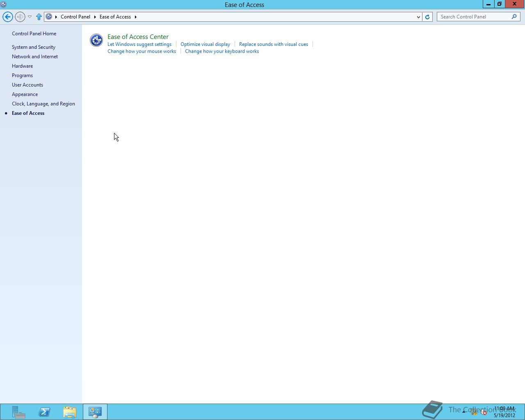Refresh the Ease of Access page
The height and width of the screenshot is (420, 525).
coord(427,17)
